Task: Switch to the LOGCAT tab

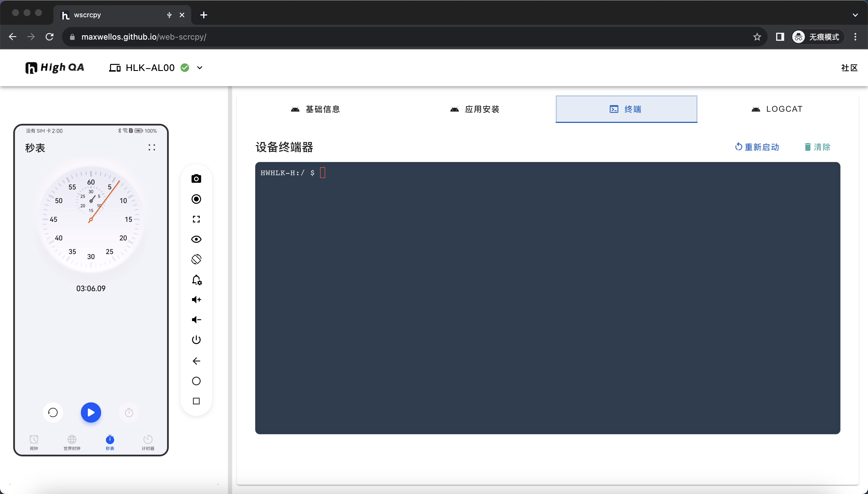Action: click(776, 109)
